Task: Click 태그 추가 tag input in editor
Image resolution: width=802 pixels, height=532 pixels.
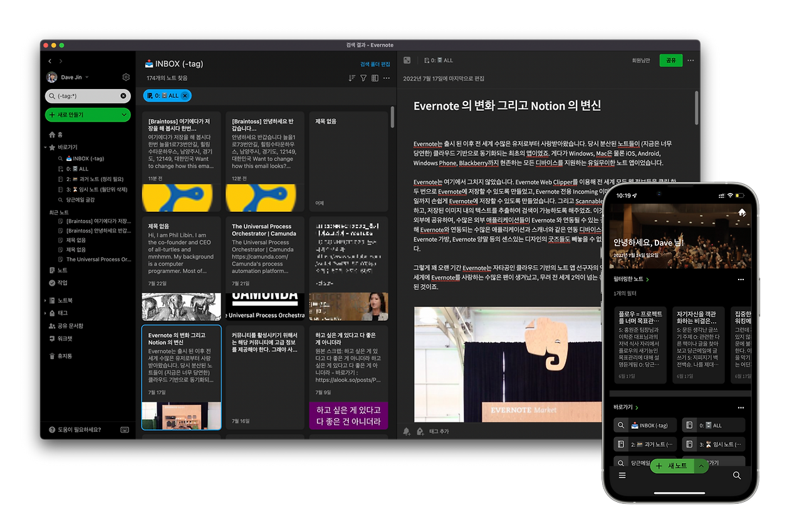Action: (439, 431)
